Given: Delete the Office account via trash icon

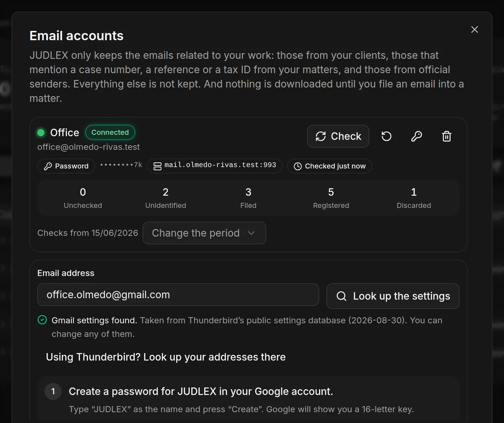Looking at the screenshot, I should 446,136.
